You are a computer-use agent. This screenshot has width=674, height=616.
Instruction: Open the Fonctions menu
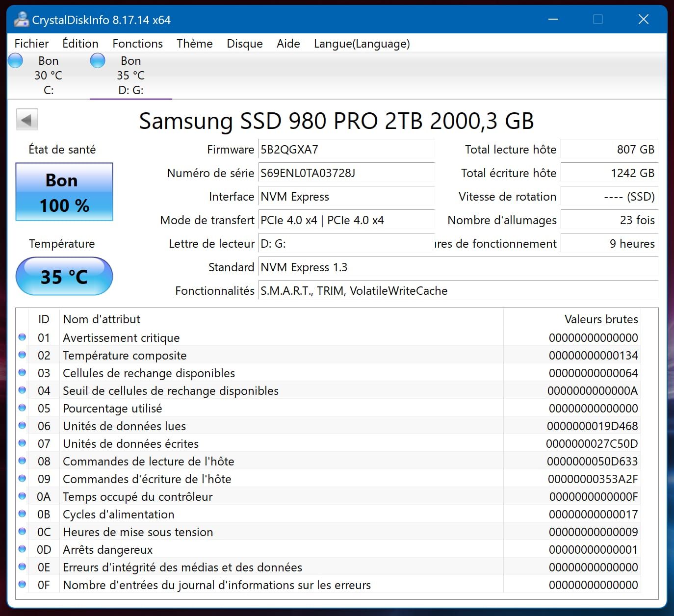tap(137, 44)
